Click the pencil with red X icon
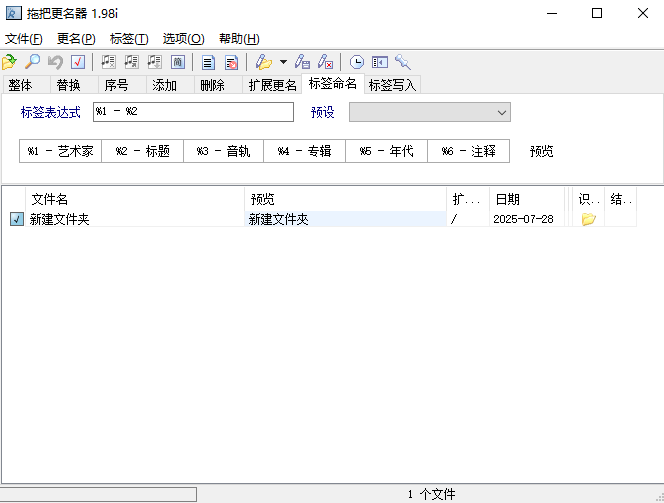The image size is (664, 503). (325, 62)
